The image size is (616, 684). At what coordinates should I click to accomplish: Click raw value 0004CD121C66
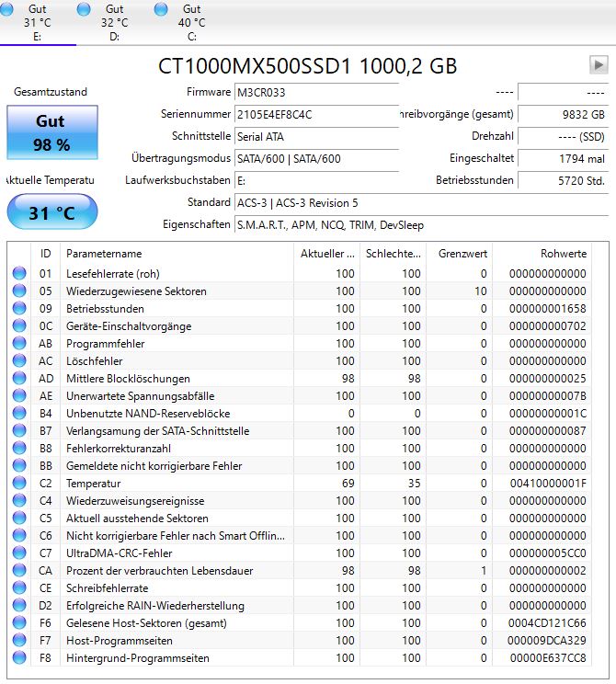(547, 623)
